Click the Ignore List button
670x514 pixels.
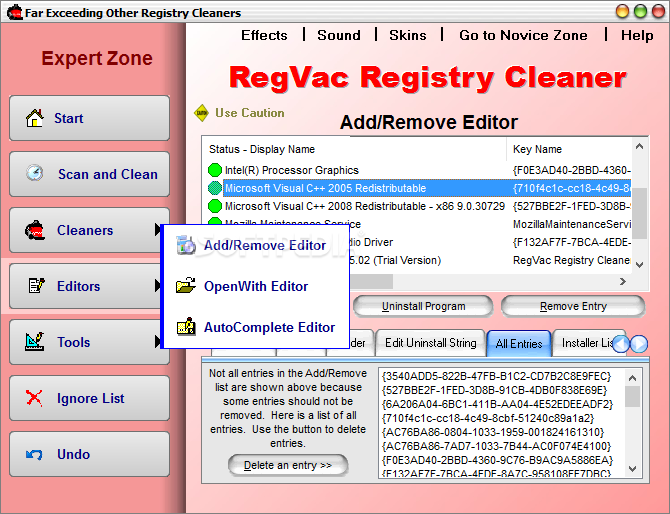click(x=89, y=398)
